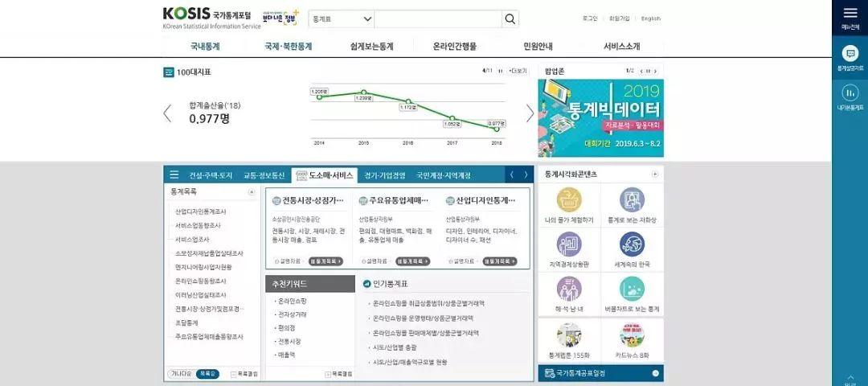Viewport: 868px width, 386px height.
Task: Click 통계목록 button on 전통시장·상점가 card
Action: tap(325, 261)
